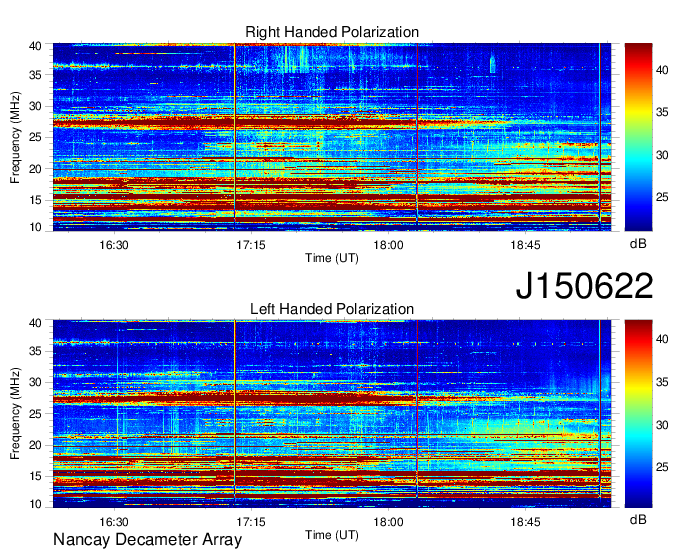Click the 20 MHz tick of Left Handed plot
This screenshot has width=680, height=552.
point(35,445)
